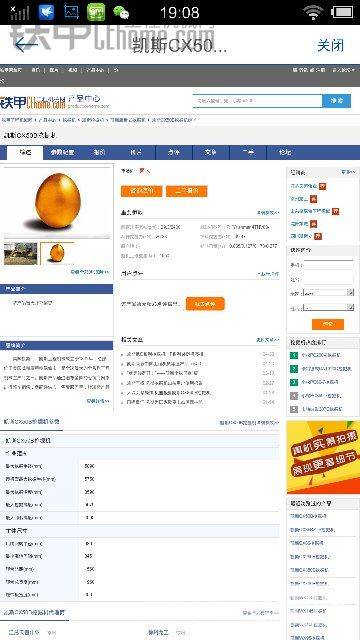The height and width of the screenshot is (640, 360).
Task: Switch to the second blue navigation tab
Action: pos(62,152)
